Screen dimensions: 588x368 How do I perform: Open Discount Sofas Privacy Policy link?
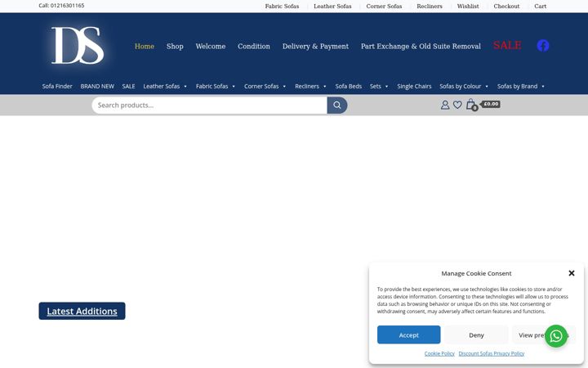[x=492, y=353]
